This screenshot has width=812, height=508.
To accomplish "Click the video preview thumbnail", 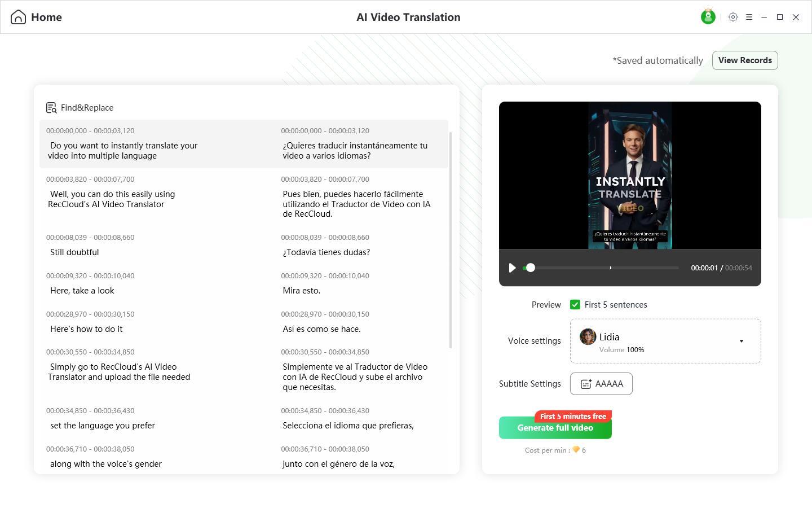I will [630, 175].
